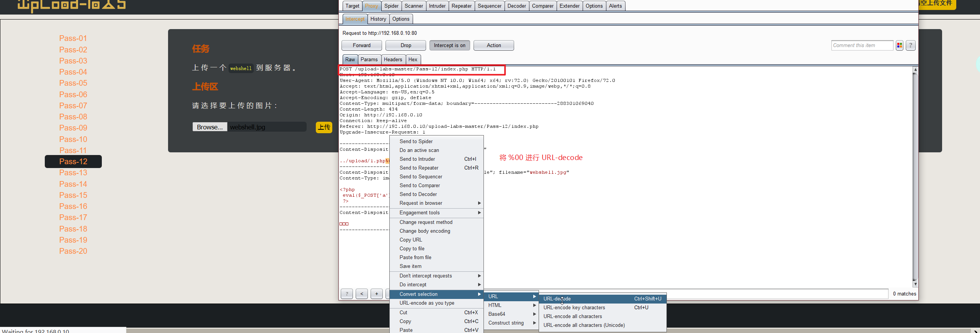Screen dimensions: 980x333
Task: Expand the Engagement tools submenu
Action: click(436, 213)
